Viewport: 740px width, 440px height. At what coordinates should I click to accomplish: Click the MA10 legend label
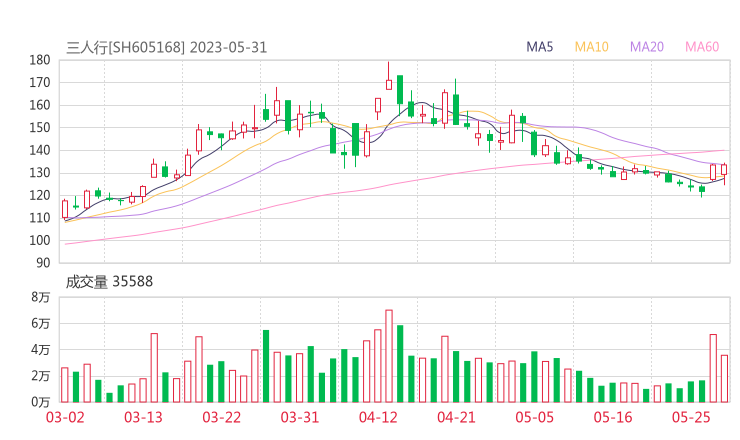[x=591, y=47]
